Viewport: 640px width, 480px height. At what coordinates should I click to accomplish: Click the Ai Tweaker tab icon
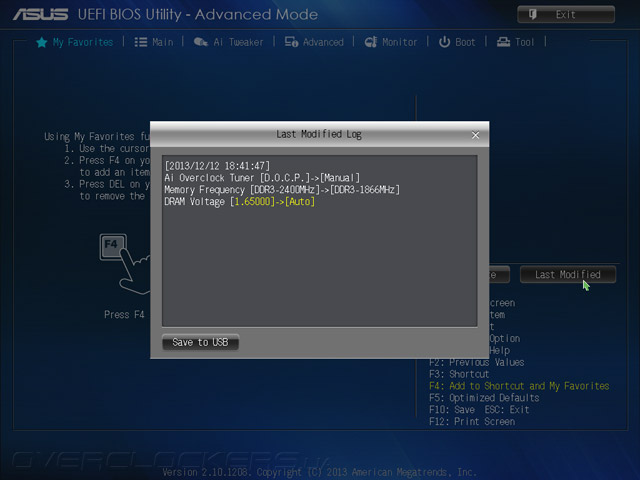[x=200, y=42]
